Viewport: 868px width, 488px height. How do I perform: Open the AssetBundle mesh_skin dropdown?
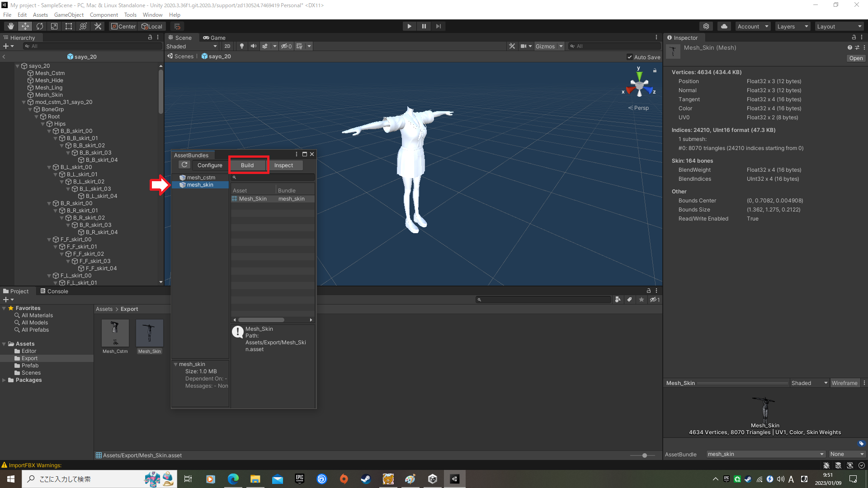pyautogui.click(x=765, y=454)
